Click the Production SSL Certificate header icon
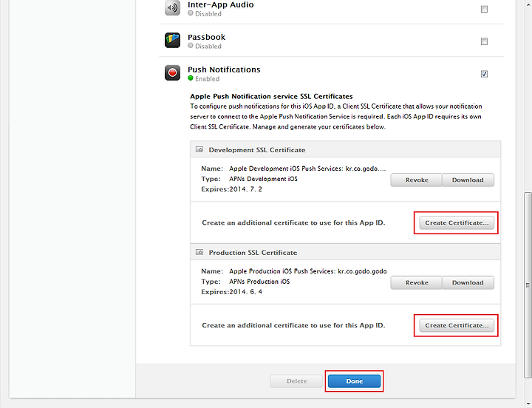 [199, 252]
